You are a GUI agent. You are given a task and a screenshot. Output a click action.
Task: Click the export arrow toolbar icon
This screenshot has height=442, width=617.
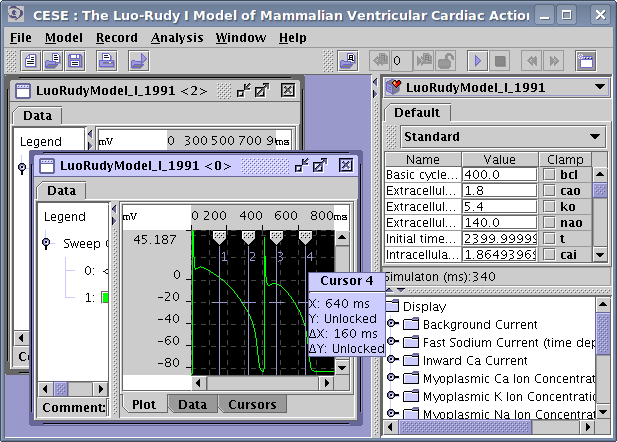(138, 61)
